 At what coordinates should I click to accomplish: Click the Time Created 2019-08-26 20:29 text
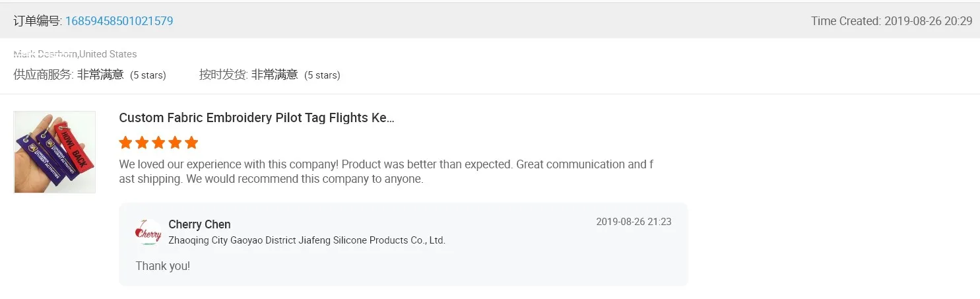[x=891, y=21]
